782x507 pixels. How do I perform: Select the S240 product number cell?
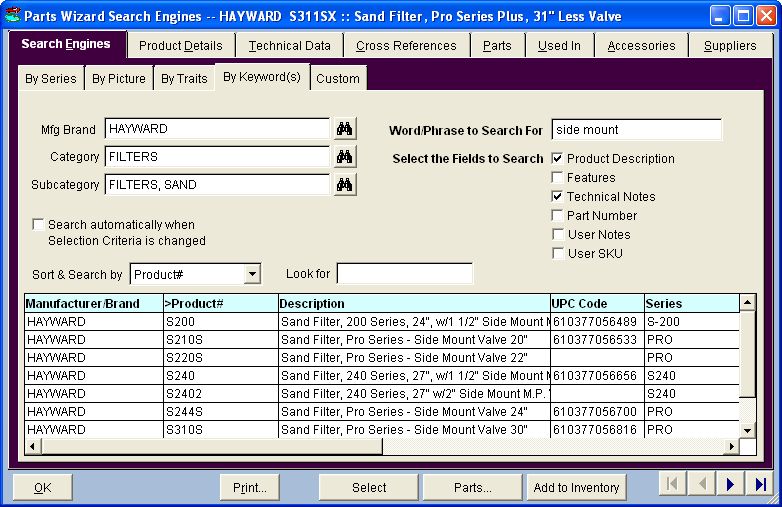[221, 375]
